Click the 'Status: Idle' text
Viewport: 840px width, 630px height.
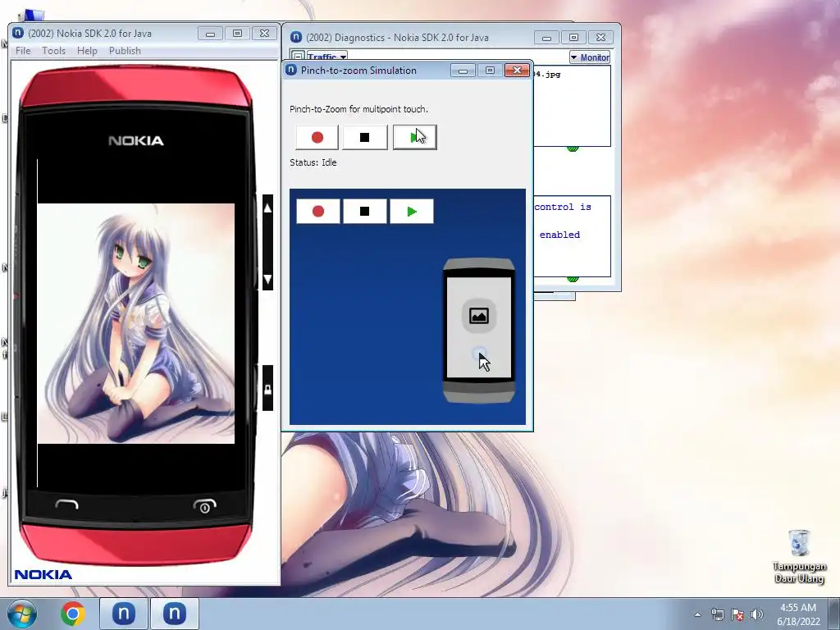click(313, 162)
